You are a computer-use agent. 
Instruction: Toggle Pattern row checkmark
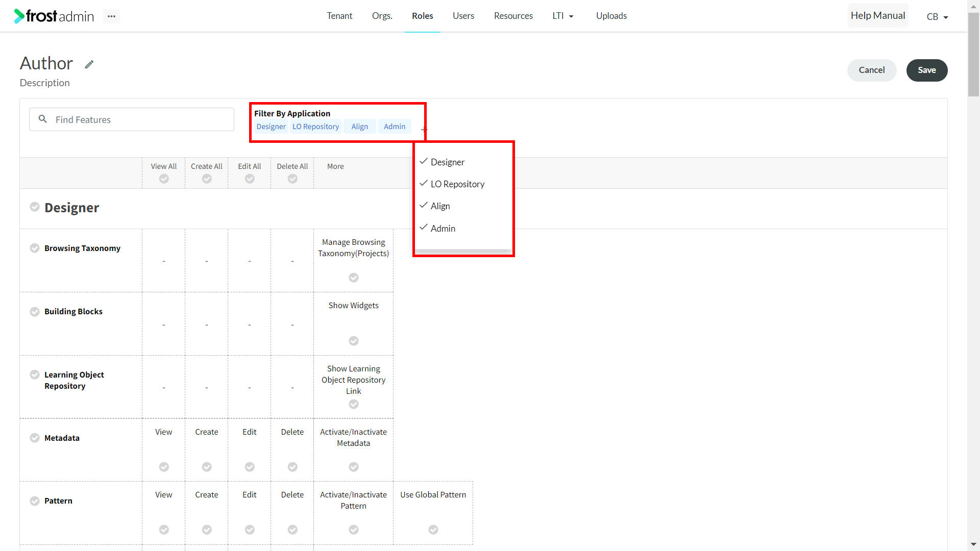(x=35, y=501)
